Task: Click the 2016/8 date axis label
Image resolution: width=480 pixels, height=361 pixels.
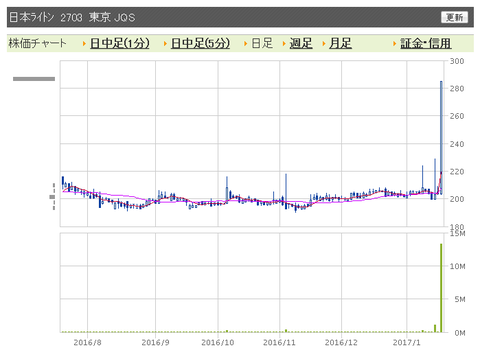Action: [x=87, y=342]
